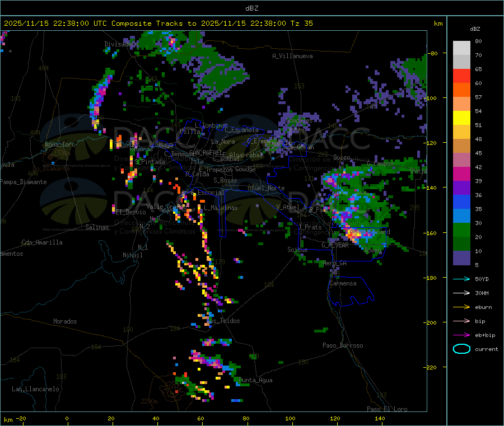504x426 pixels.
Task: Click the red 60 dBZ color swatch
Action: tap(461, 76)
